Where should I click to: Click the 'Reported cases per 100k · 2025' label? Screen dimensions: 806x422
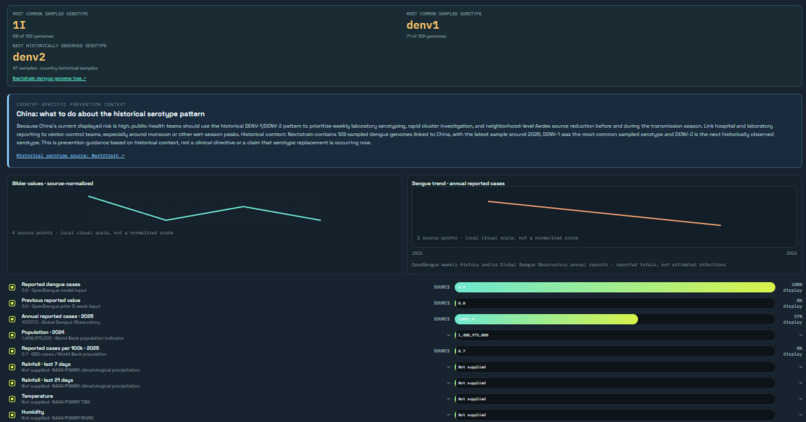point(61,348)
